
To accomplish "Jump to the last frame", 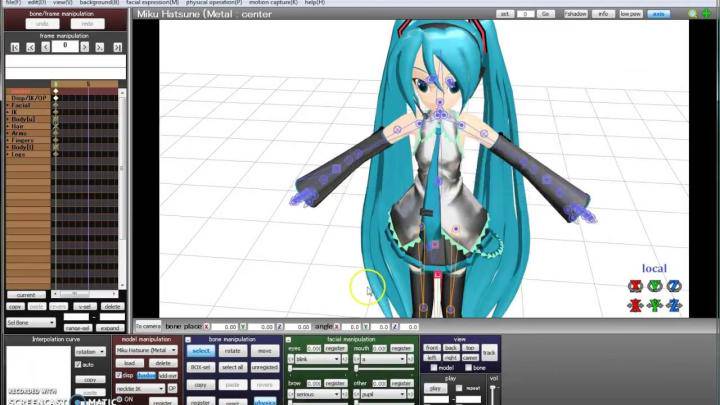I will click(x=118, y=47).
